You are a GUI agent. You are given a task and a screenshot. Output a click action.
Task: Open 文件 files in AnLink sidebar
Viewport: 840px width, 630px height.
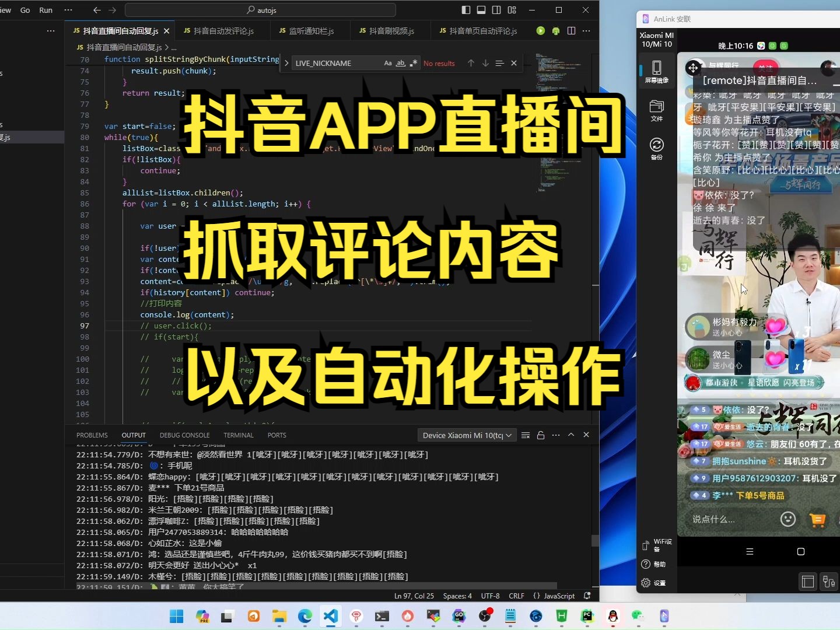[657, 110]
